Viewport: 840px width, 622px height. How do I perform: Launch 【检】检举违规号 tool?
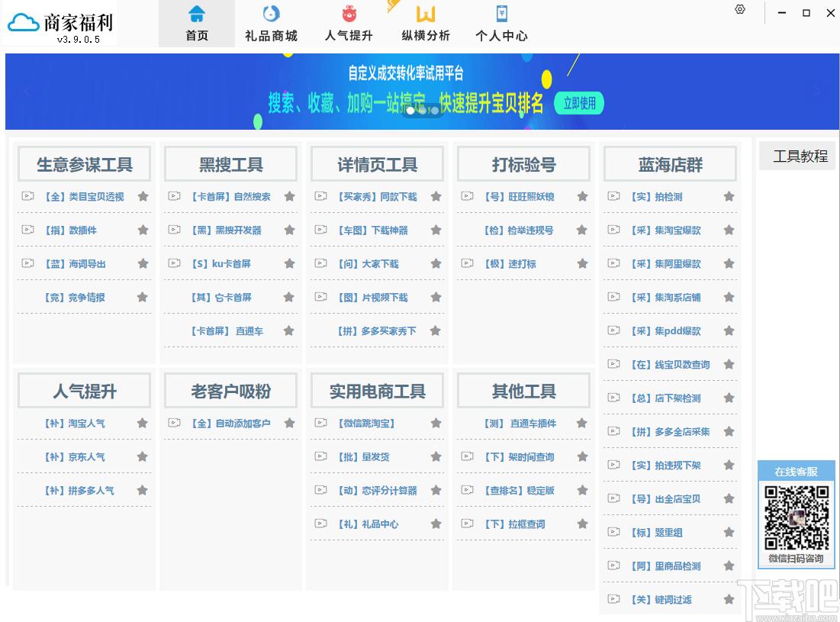519,230
